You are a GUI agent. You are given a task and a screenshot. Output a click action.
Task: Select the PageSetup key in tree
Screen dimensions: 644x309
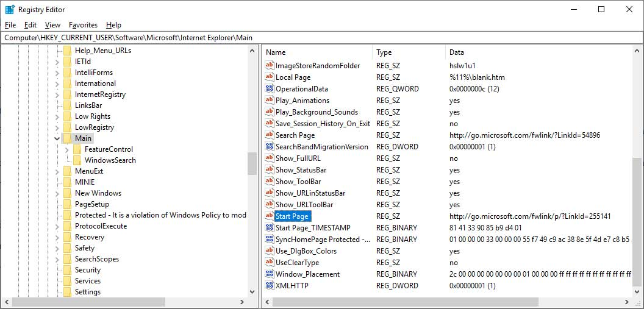[91, 204]
